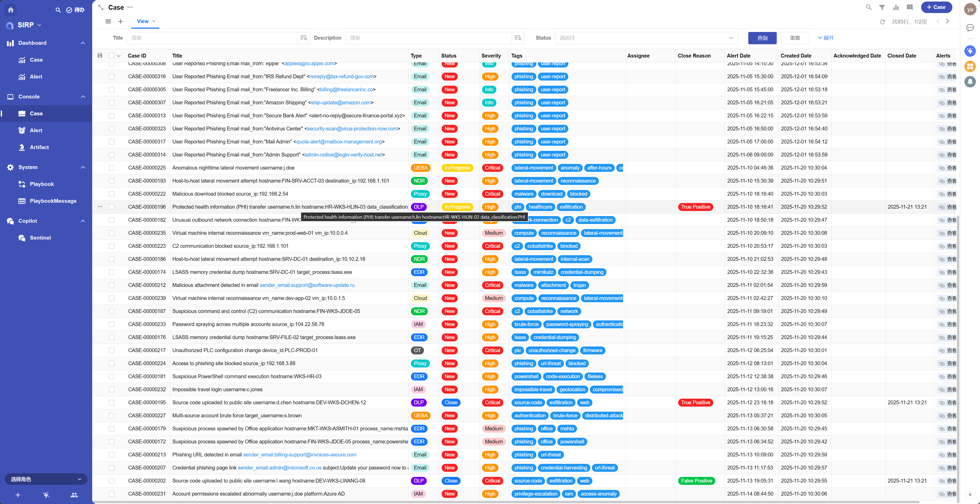Click the search magnifier in top toolbar
This screenshot has height=504, width=980.
pos(869,7)
